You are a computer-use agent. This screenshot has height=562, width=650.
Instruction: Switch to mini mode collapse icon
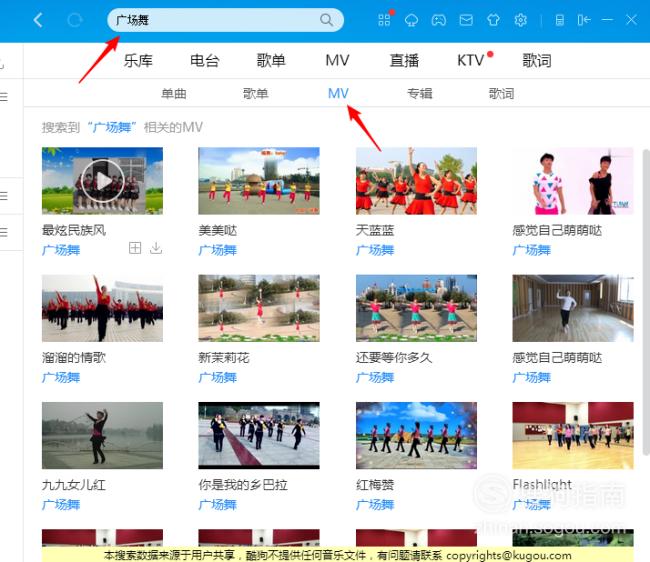pyautogui.click(x=584, y=20)
